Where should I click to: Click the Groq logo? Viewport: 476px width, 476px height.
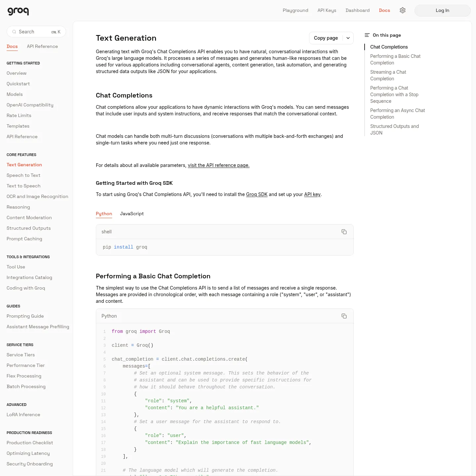pyautogui.click(x=18, y=11)
